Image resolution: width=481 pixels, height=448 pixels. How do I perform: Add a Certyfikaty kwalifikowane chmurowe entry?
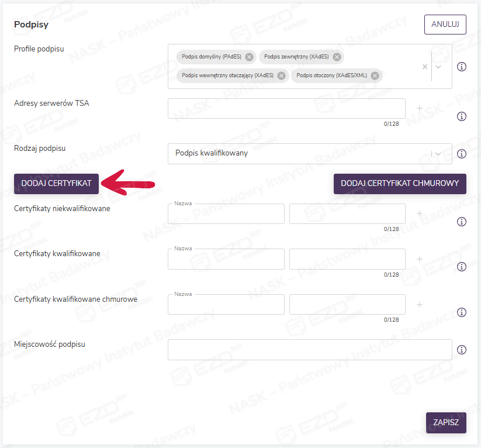[x=419, y=305]
